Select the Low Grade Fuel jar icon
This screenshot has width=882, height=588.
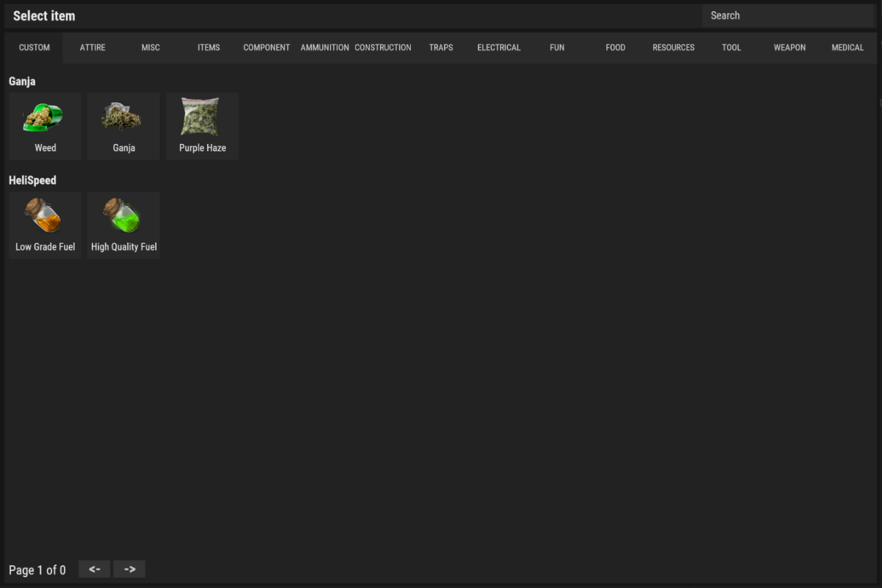[44, 217]
